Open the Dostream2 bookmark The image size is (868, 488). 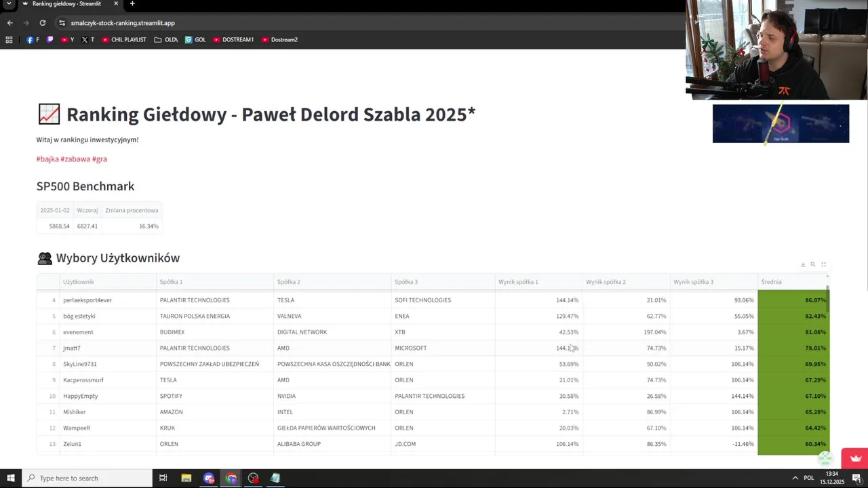pos(279,39)
